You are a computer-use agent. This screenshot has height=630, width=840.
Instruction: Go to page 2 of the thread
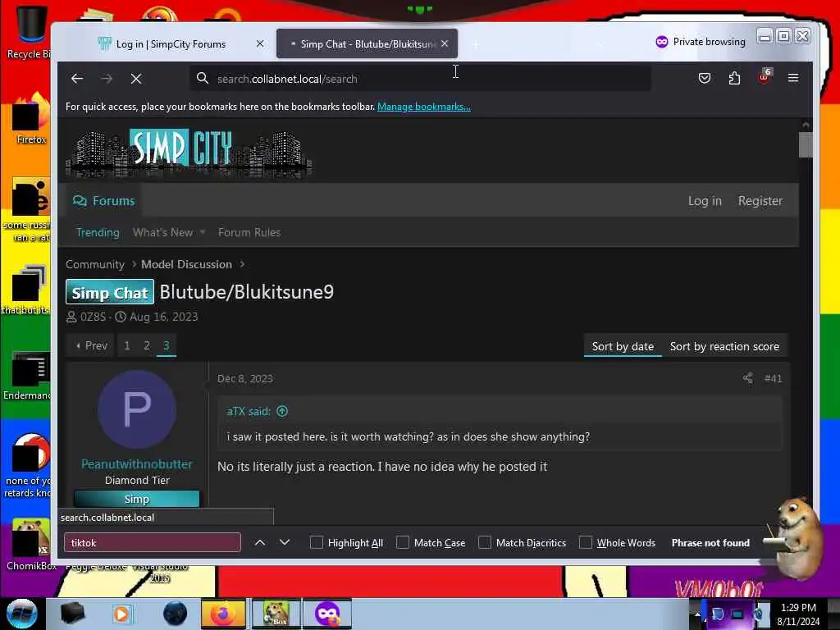(x=146, y=345)
